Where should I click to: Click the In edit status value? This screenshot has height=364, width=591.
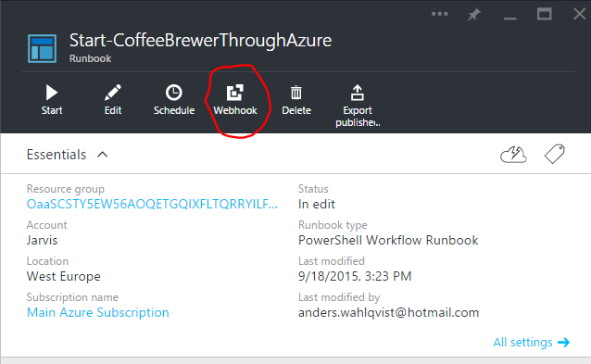point(316,204)
